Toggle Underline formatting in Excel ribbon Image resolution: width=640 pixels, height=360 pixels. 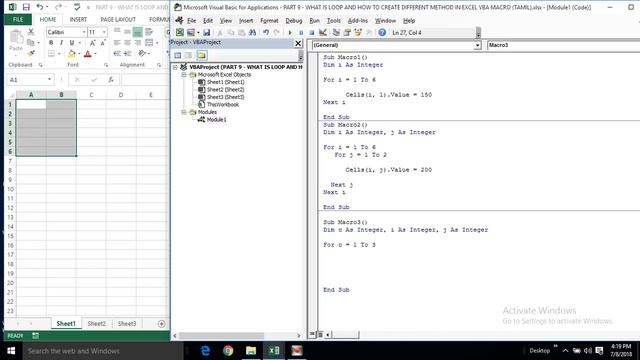[72, 43]
